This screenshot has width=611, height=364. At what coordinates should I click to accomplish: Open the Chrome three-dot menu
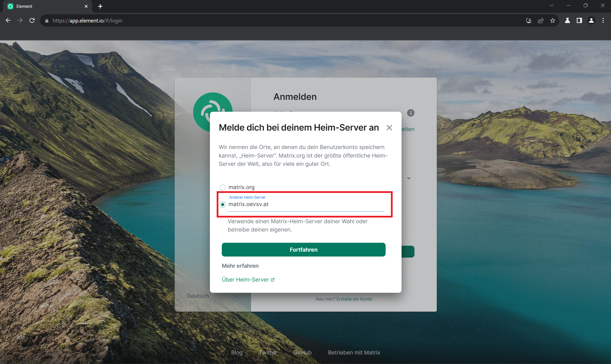click(x=603, y=21)
